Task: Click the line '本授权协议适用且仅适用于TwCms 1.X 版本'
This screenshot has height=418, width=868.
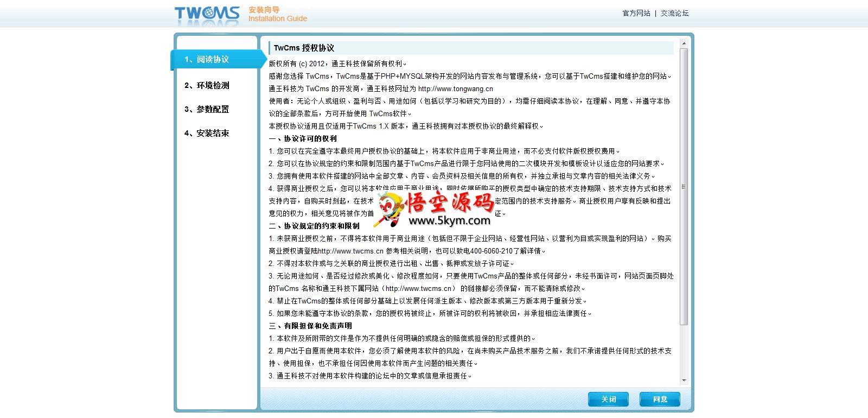Action: pos(406,126)
